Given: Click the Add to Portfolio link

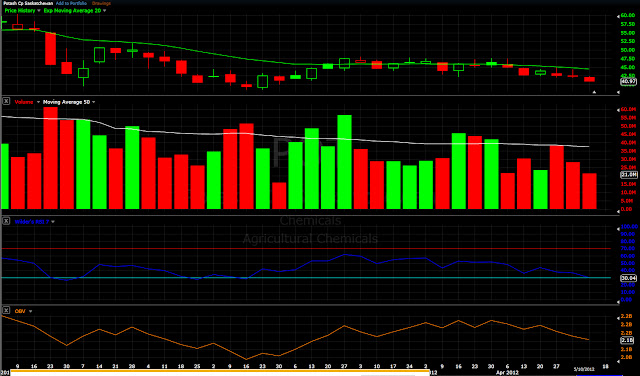Looking at the screenshot, I should pos(71,3).
